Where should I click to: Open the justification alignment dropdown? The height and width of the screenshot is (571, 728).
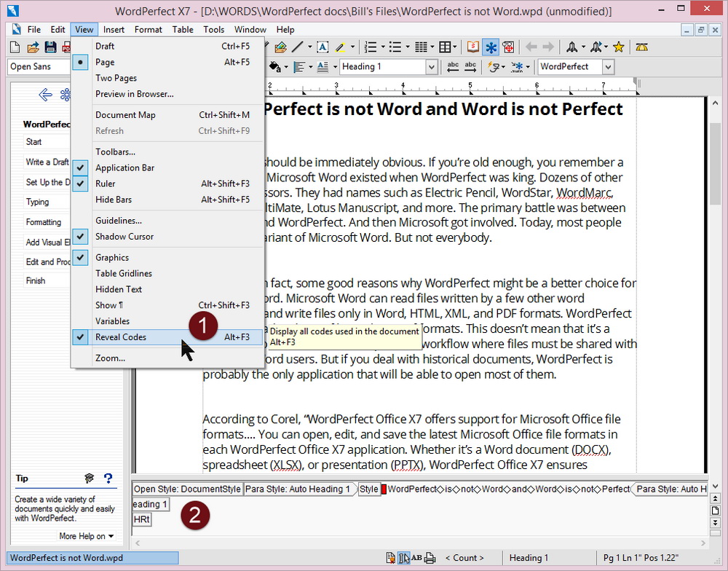pos(310,67)
